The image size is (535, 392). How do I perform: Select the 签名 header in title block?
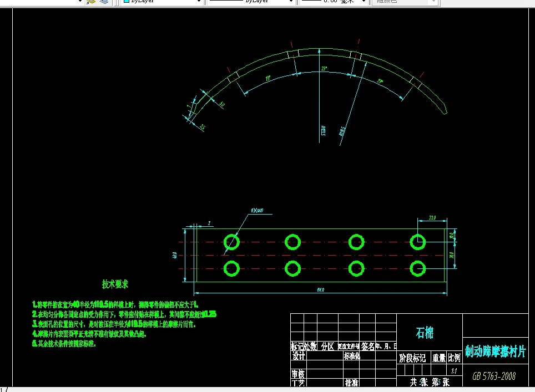coord(368,347)
